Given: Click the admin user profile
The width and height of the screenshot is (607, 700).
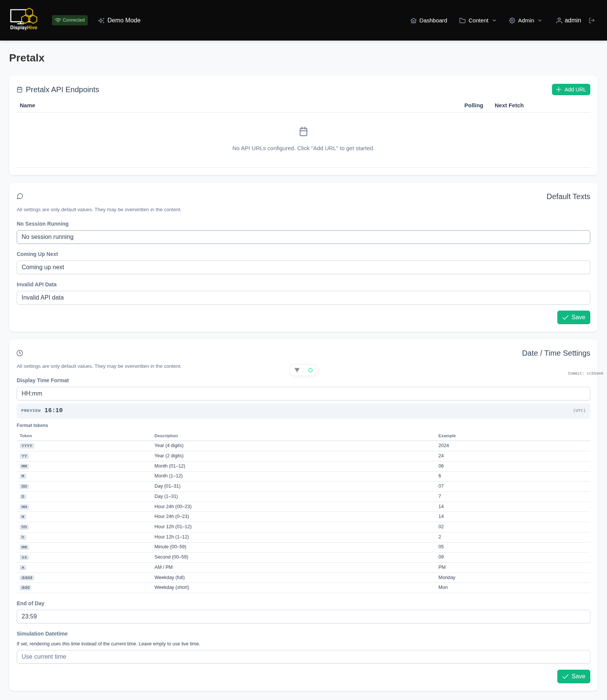Looking at the screenshot, I should click(x=568, y=20).
